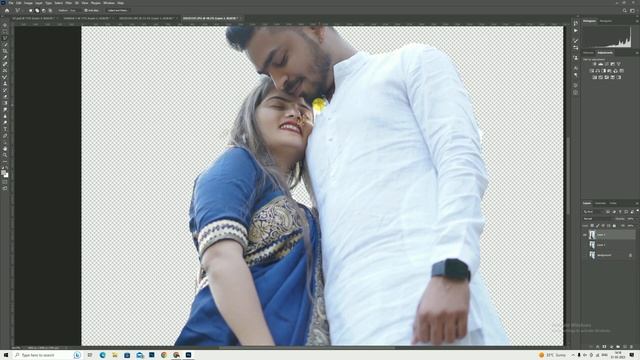Viewport: 640px width, 360px height.
Task: Click the Layer 2 thumbnail
Action: 592,235
